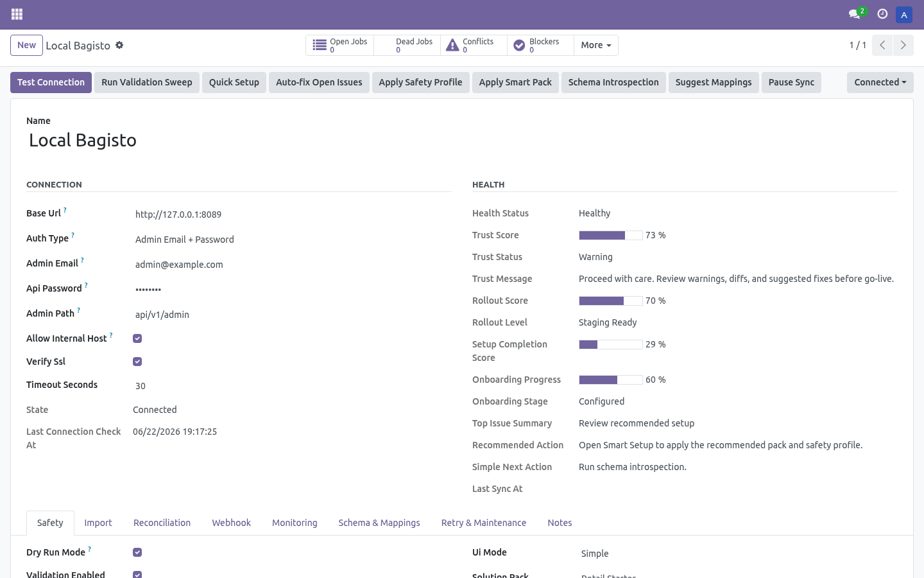
Task: Go to the next record arrow
Action: [903, 45]
